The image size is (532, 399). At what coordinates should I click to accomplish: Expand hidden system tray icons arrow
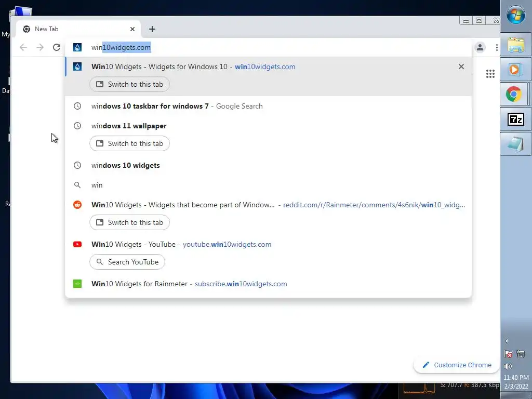507,341
